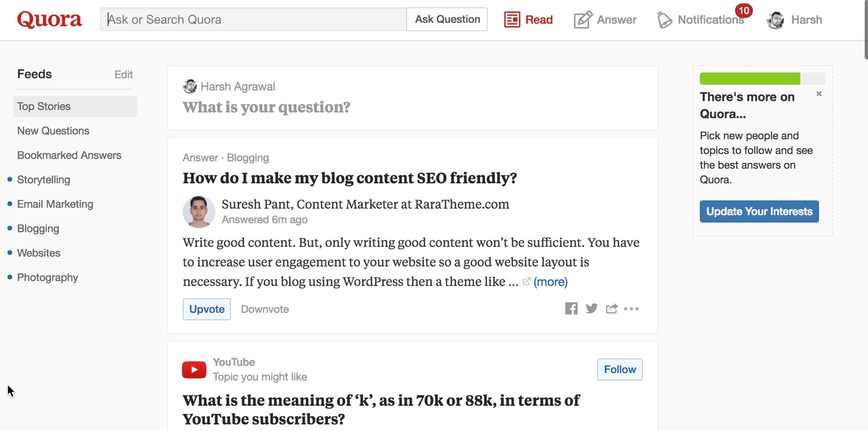
Task: Click the Ask or Search Quora field
Action: pyautogui.click(x=254, y=19)
